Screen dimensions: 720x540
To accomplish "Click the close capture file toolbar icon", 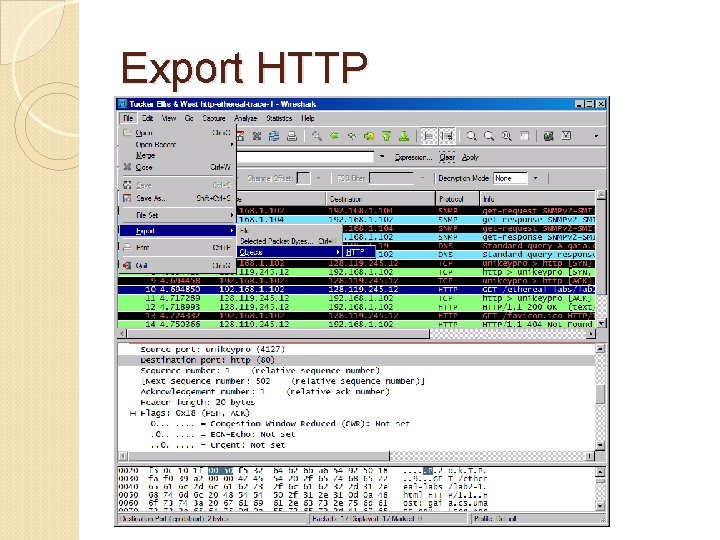I will click(257, 136).
